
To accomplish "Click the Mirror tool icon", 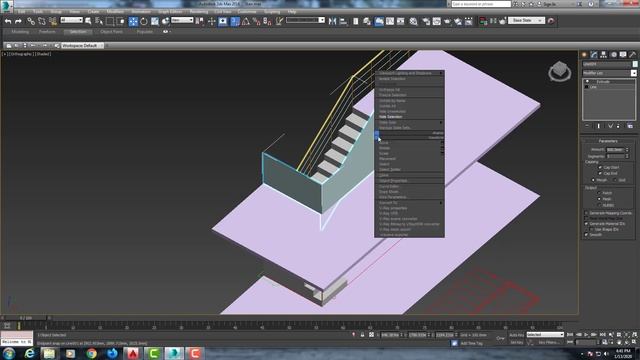I will (x=332, y=21).
